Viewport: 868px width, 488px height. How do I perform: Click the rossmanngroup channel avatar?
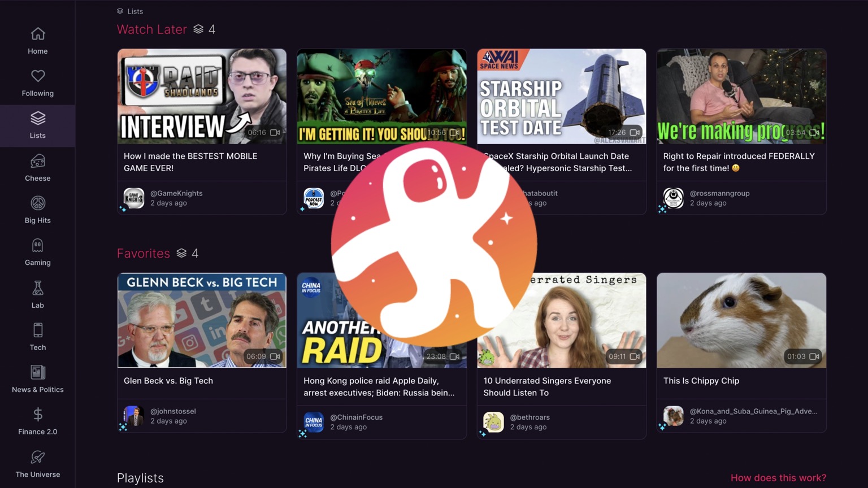(x=674, y=198)
